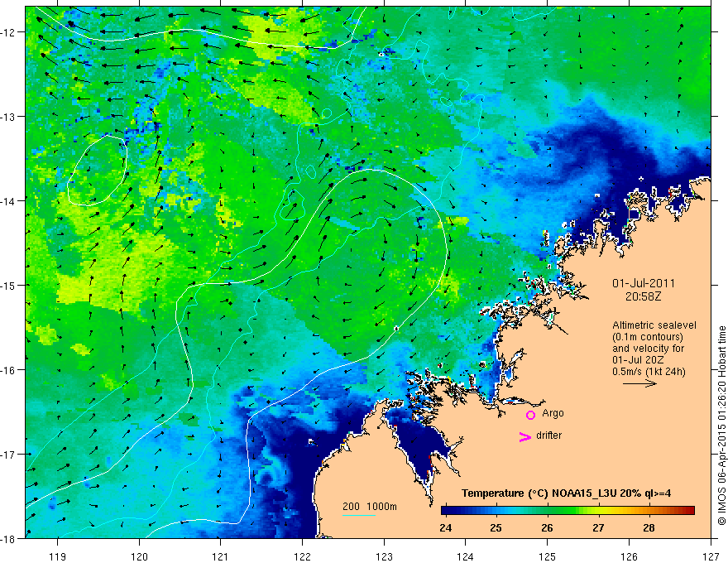The image size is (728, 563).
Task: Click the cyan depth contour legend line
Action: tap(359, 515)
